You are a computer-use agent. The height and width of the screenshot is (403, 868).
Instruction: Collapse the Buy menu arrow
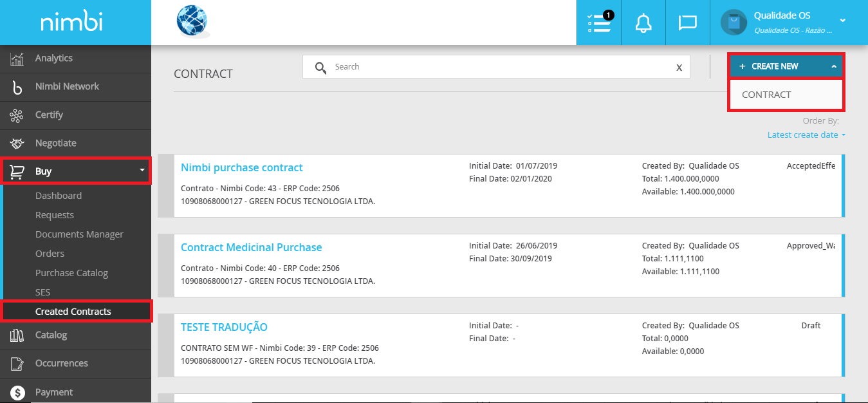(x=142, y=171)
